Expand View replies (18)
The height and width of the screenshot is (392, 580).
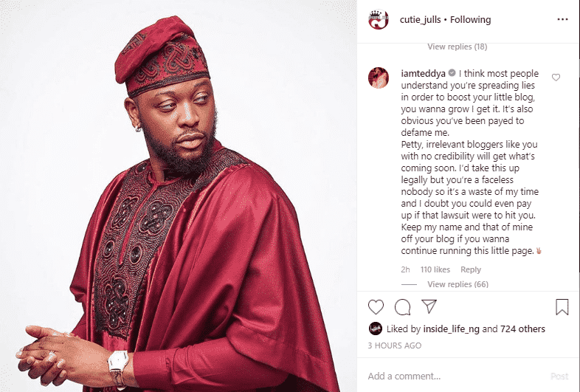coord(458,47)
